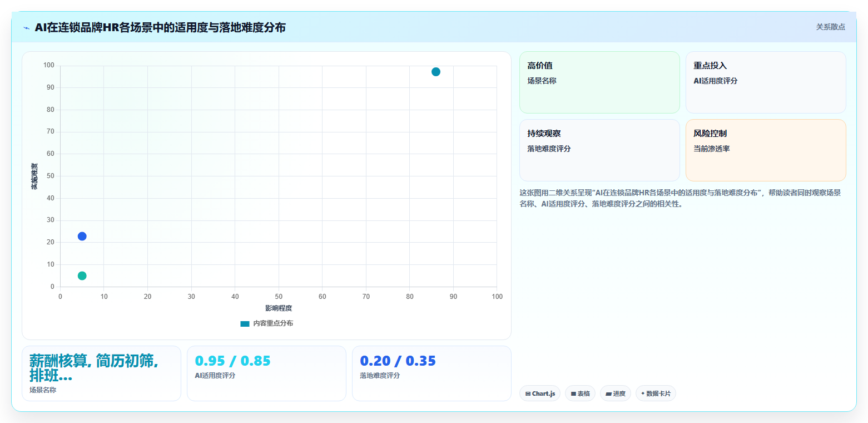Select the blue scatter point near 23
The width and height of the screenshot is (868, 423).
[82, 236]
